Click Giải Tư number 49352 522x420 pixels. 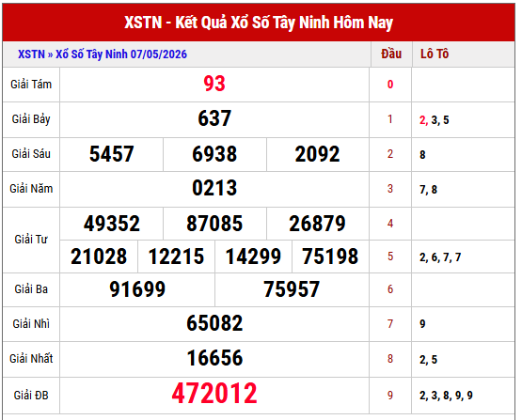(x=112, y=224)
